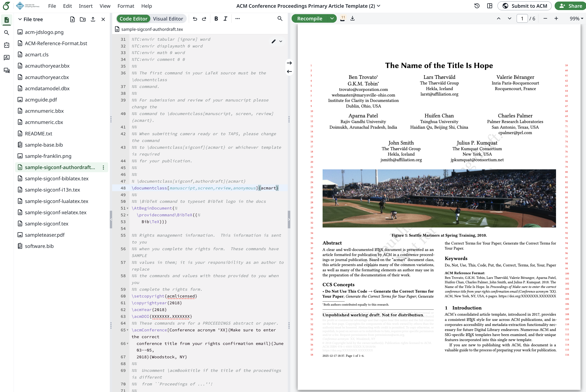586x392 pixels.
Task: Open the Recompile options dropdown arrow
Action: click(x=332, y=19)
